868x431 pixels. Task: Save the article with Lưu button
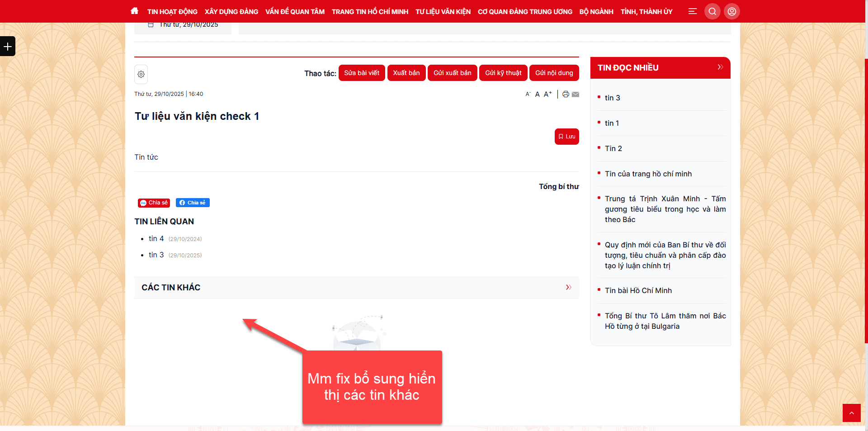566,137
